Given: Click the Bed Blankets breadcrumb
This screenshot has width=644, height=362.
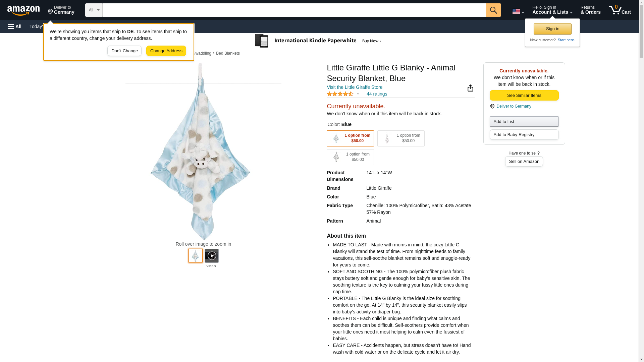Looking at the screenshot, I should point(228,53).
